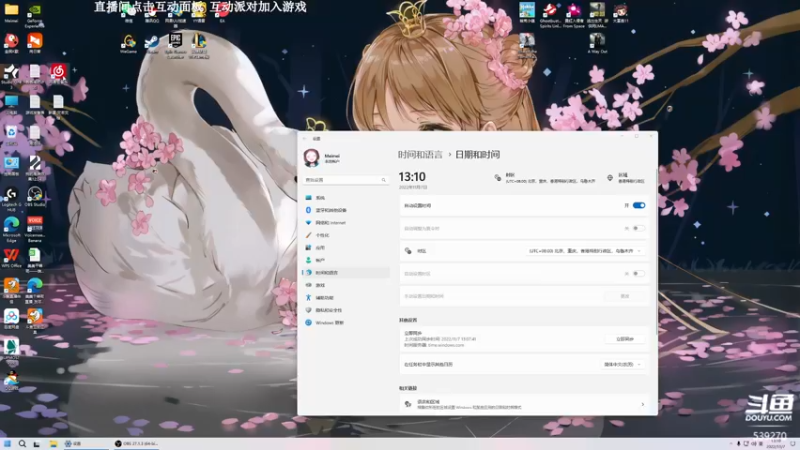
Task: Open the This PC desktop icon
Action: [11, 105]
